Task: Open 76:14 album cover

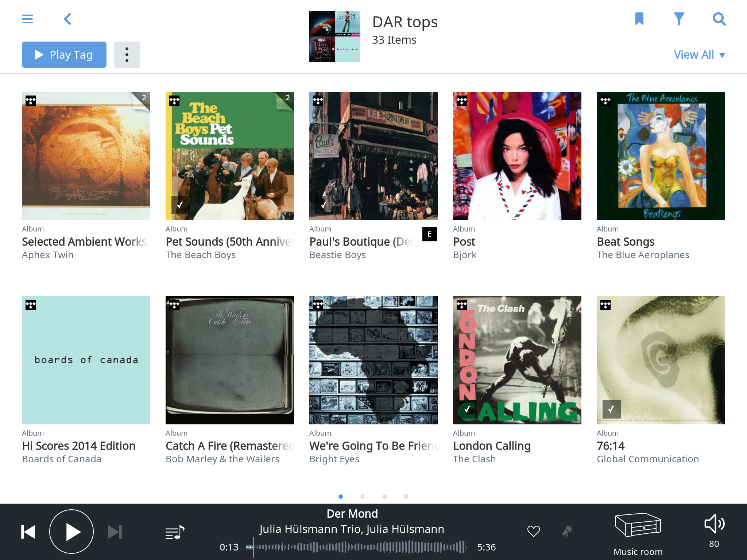Action: 661,360
